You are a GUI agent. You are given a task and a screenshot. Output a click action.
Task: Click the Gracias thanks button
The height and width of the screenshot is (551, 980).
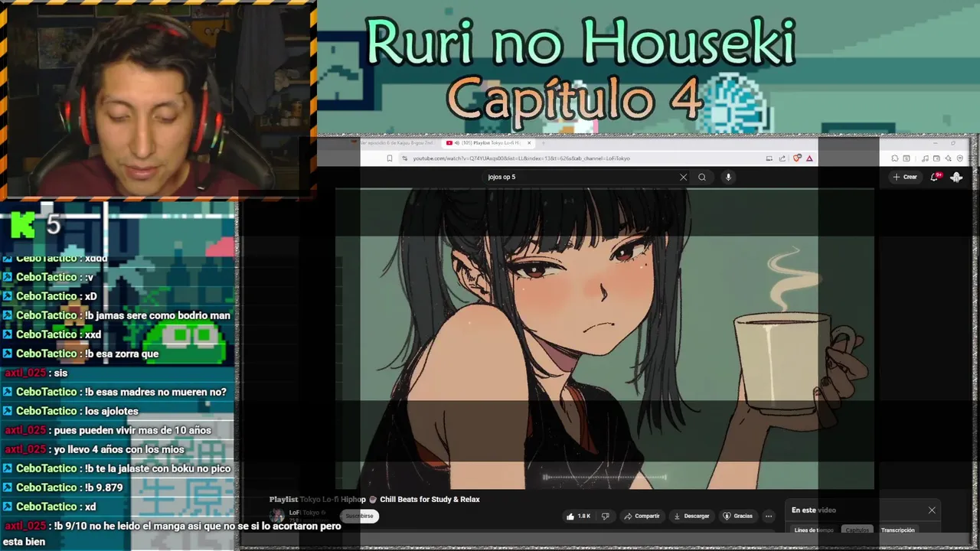[x=738, y=516]
